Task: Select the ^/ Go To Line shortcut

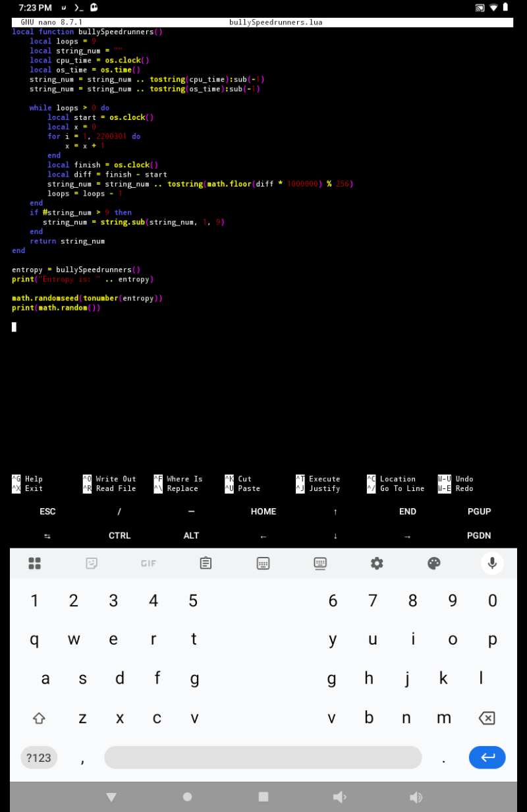Action: 396,488
